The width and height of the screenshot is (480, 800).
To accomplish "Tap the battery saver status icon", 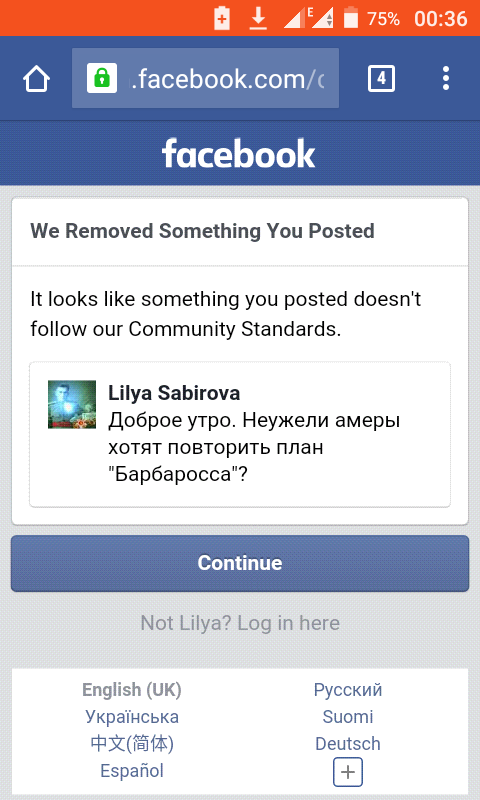I will coord(222,18).
